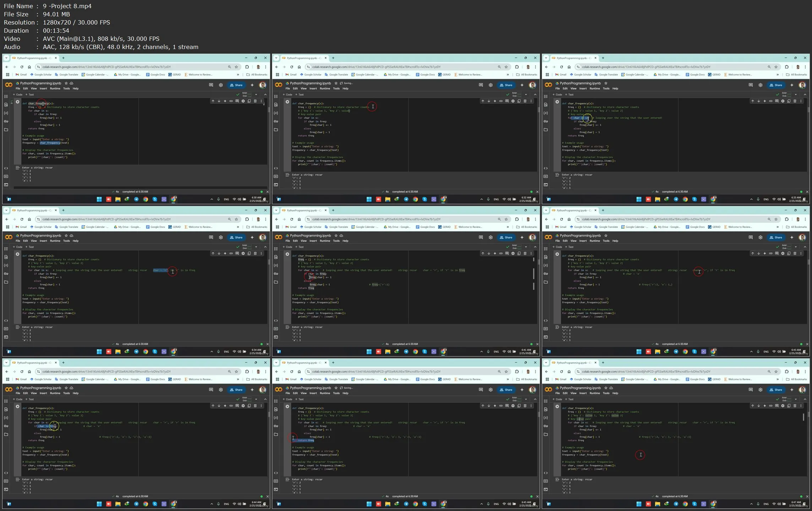Open the Files folder panel in 6:41 AM frame
The width and height of the screenshot is (812, 511).
click(x=276, y=282)
